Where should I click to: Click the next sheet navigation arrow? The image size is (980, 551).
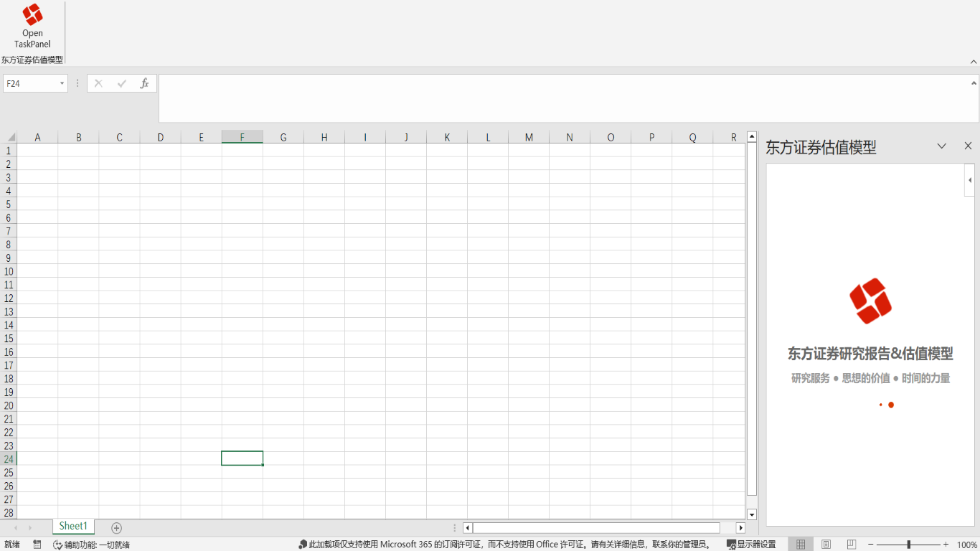(30, 528)
